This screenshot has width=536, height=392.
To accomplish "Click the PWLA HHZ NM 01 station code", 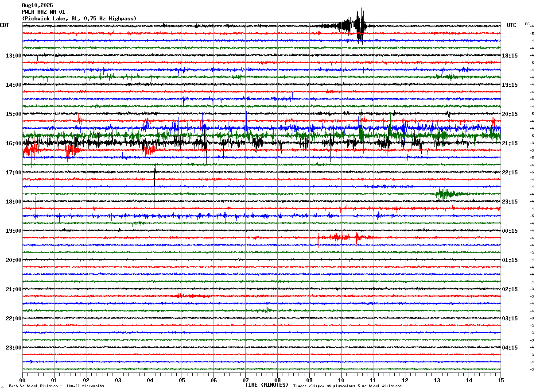I will click(43, 12).
